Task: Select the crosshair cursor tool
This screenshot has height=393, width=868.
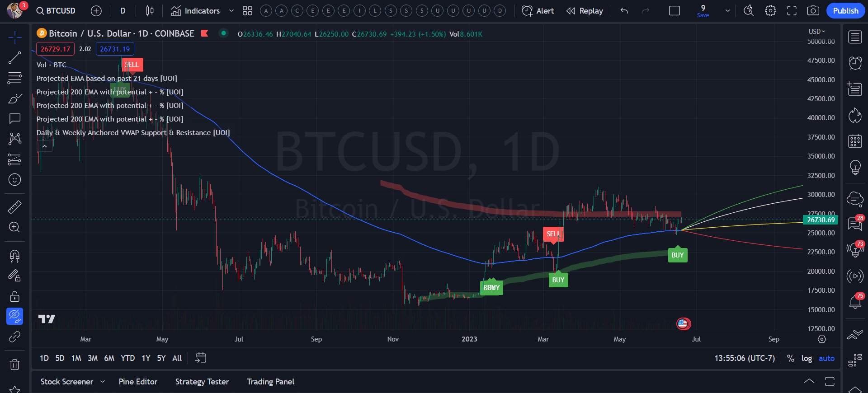Action: pos(14,37)
